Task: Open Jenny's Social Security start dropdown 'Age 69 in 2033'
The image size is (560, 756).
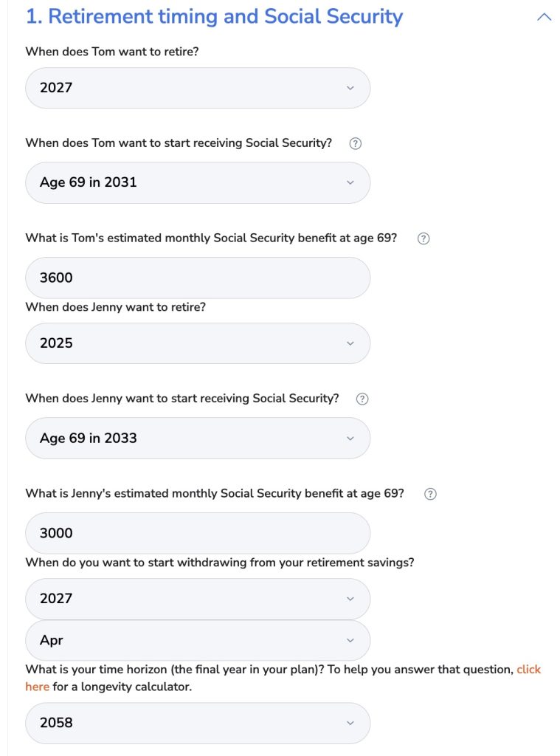Action: (197, 438)
